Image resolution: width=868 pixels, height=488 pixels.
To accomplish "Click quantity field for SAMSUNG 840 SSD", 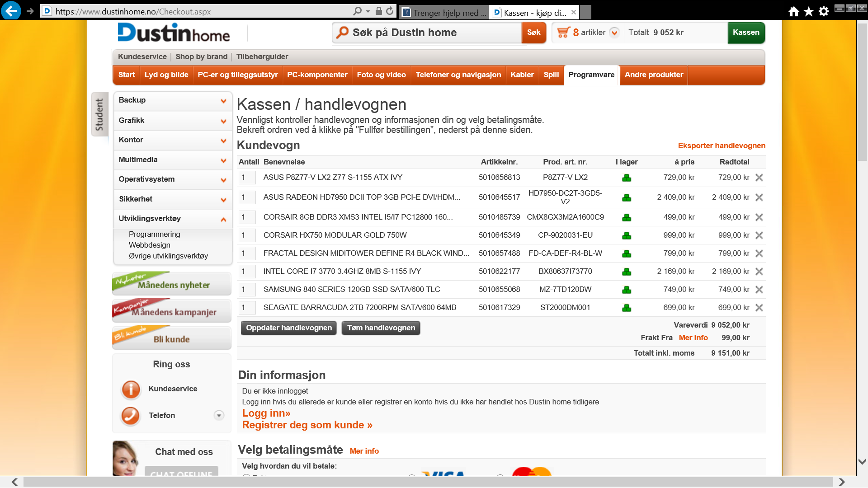I will pos(247,290).
